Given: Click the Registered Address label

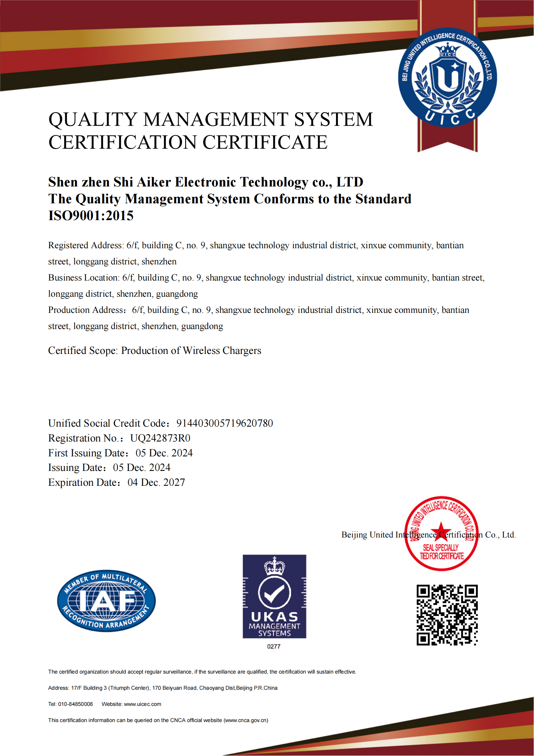Looking at the screenshot, I should [x=86, y=245].
